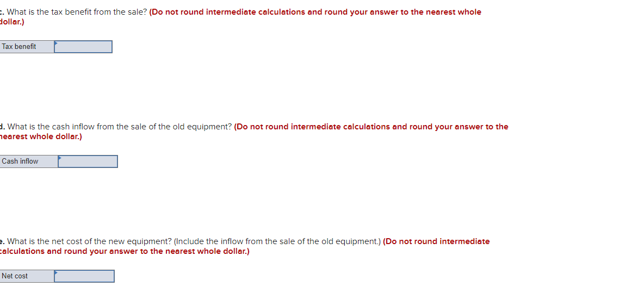The image size is (644, 305).
Task: Select the blue triangle marker in Net cost field
Action: click(x=56, y=272)
